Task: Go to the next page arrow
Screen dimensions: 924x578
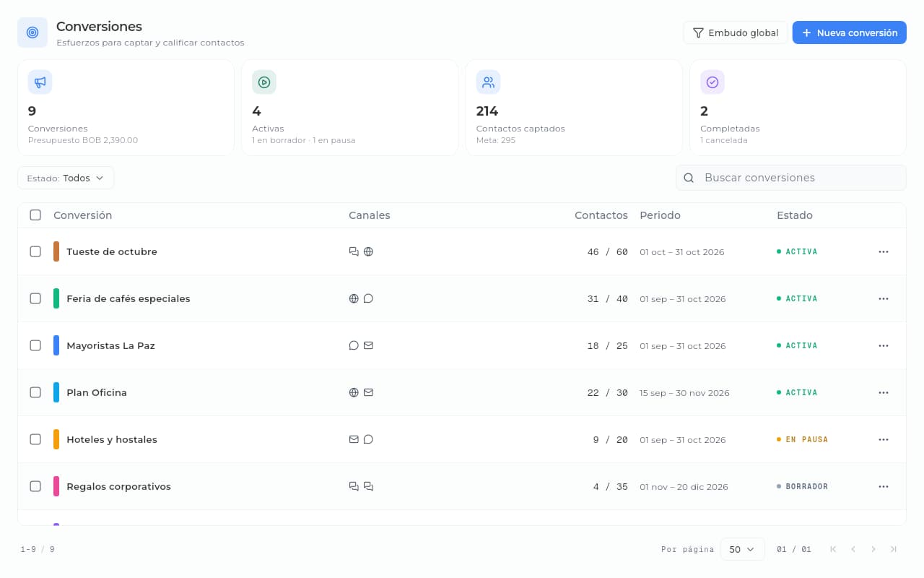Action: click(873, 549)
